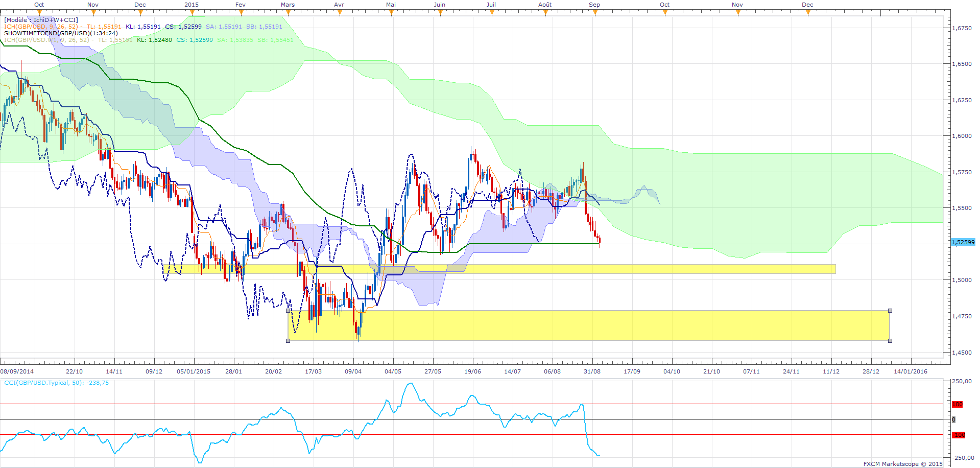The width and height of the screenshot is (980, 468).
Task: Click the 14/07 date axis label
Action: coord(513,371)
